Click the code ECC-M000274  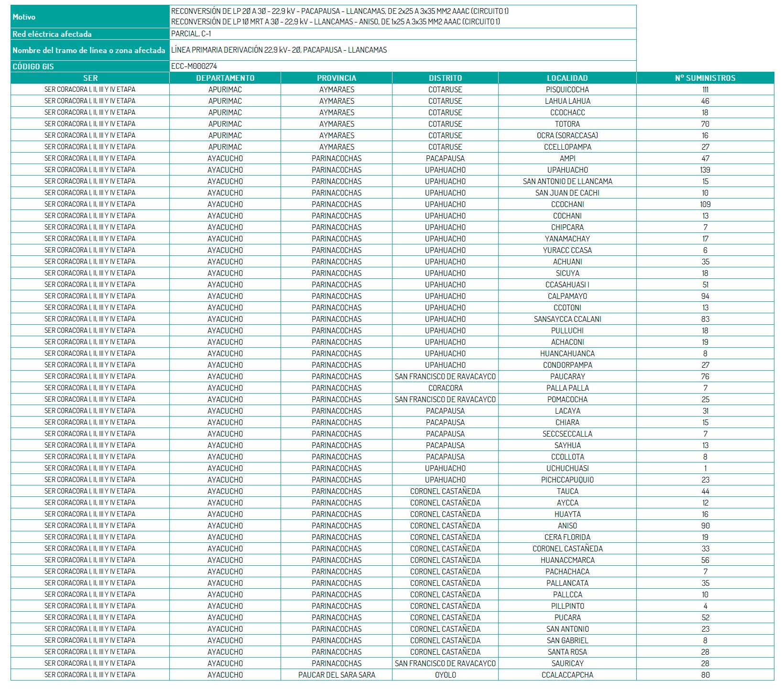(x=194, y=66)
